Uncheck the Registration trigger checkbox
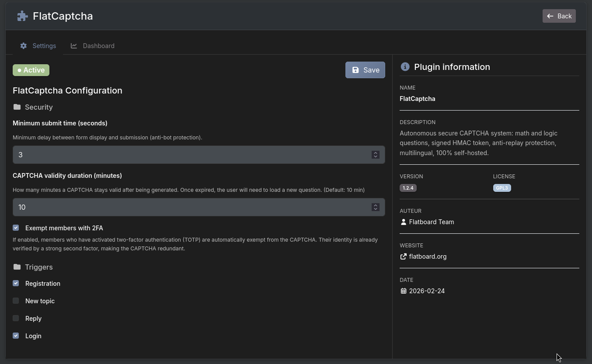The height and width of the screenshot is (364, 592). (16, 283)
